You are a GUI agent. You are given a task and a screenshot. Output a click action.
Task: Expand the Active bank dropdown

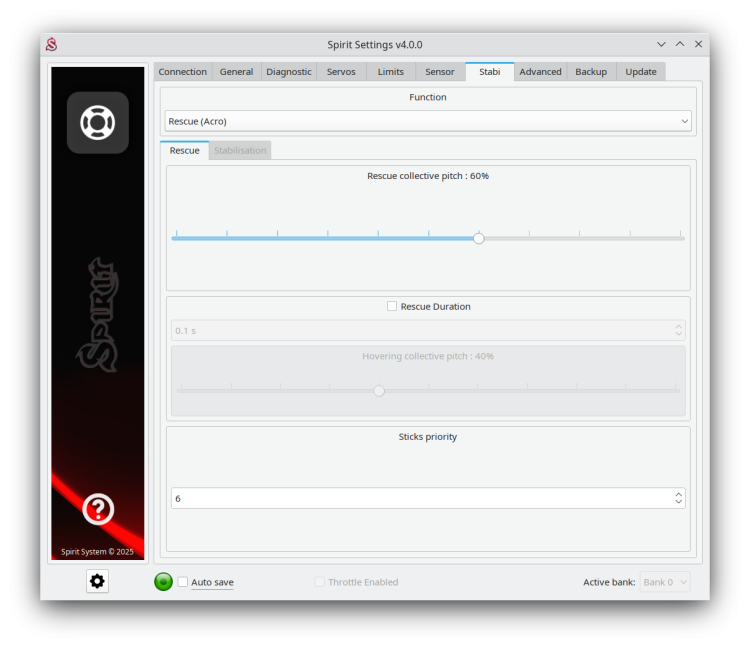pyautogui.click(x=665, y=582)
